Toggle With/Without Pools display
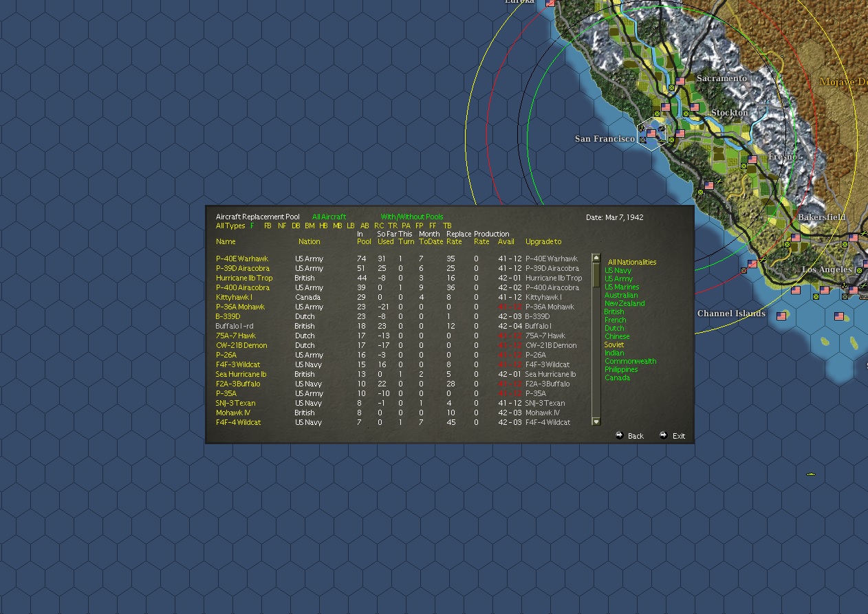The image size is (868, 614). point(412,217)
